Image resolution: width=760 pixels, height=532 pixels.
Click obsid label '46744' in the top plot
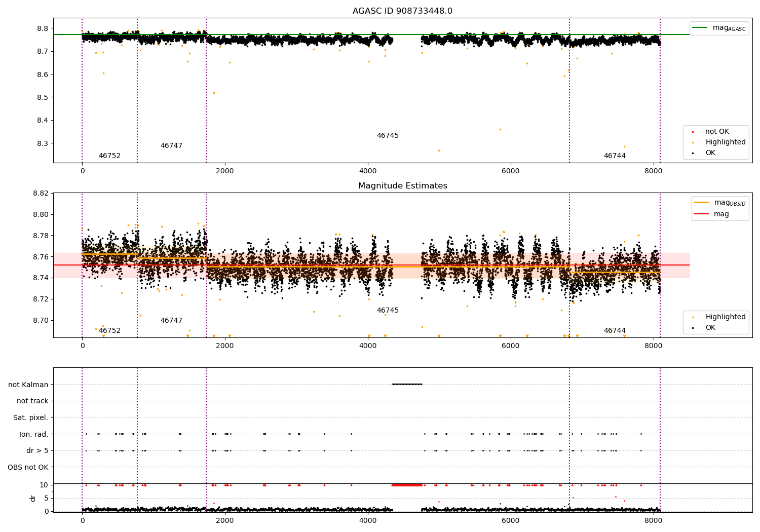(615, 156)
